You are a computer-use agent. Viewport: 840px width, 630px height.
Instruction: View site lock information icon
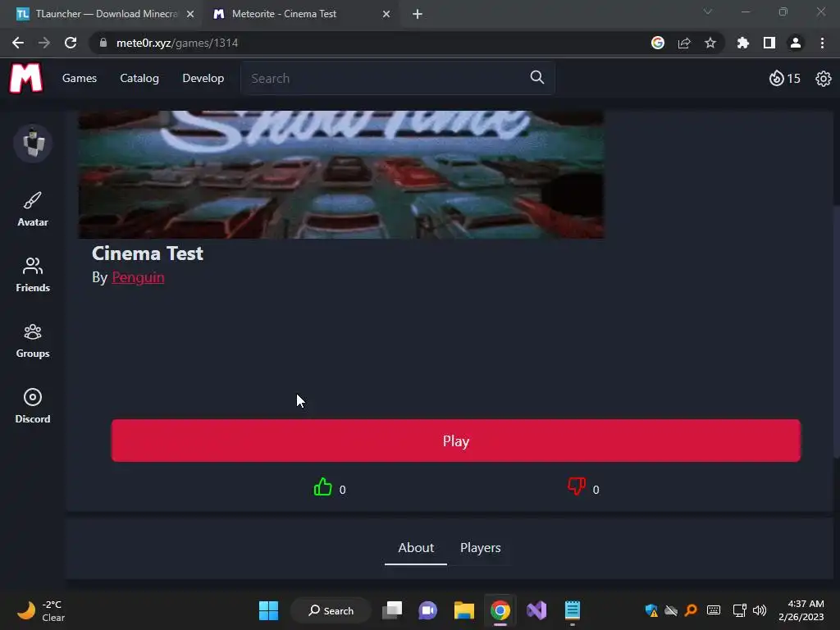(x=103, y=43)
